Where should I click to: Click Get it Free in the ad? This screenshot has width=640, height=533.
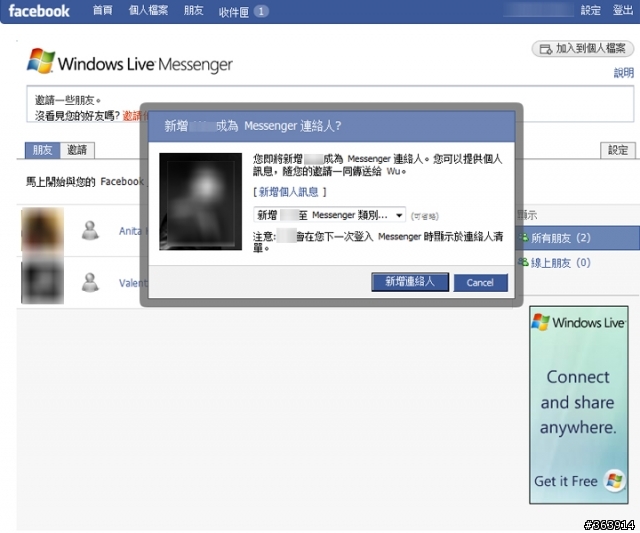[x=565, y=481]
